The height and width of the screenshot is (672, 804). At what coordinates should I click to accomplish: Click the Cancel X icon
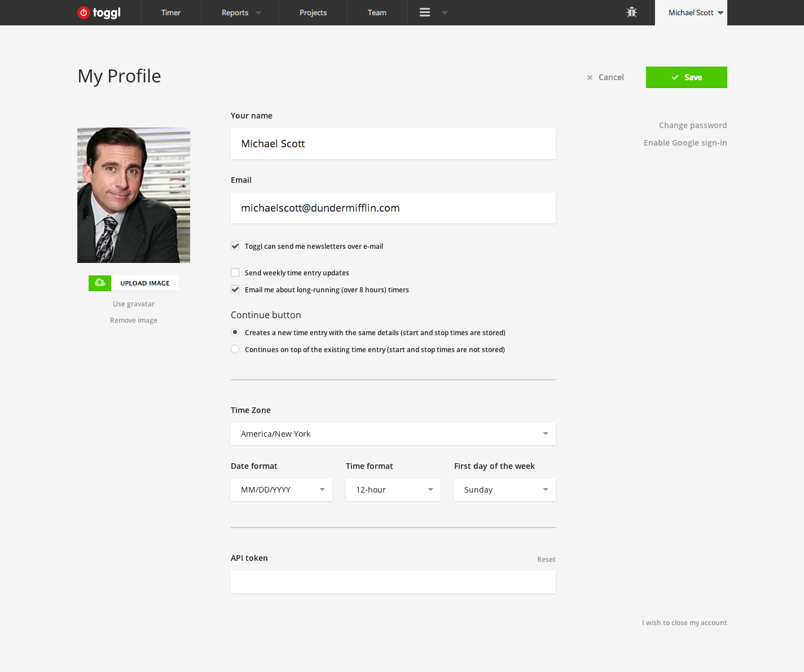click(590, 78)
